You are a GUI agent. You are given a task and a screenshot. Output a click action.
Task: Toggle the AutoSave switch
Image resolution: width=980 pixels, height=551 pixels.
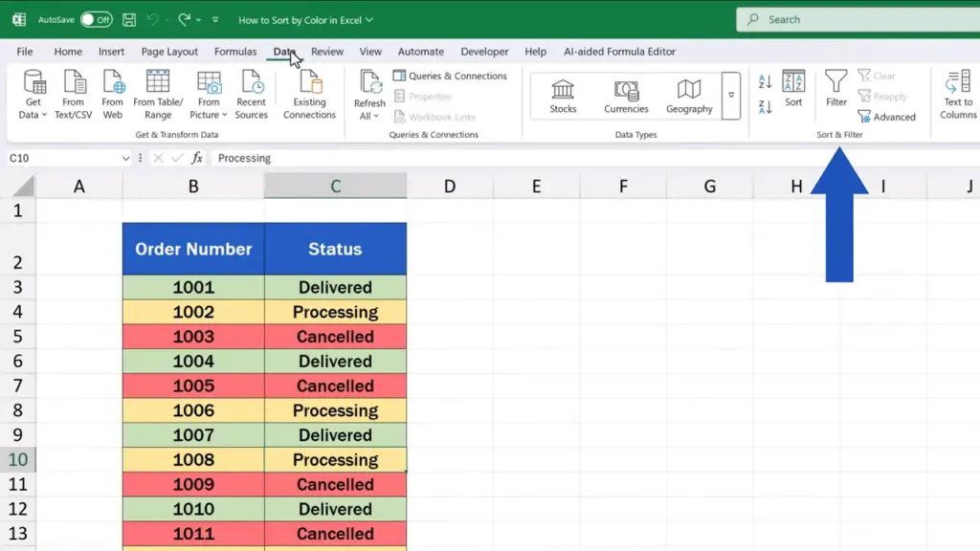click(x=96, y=19)
